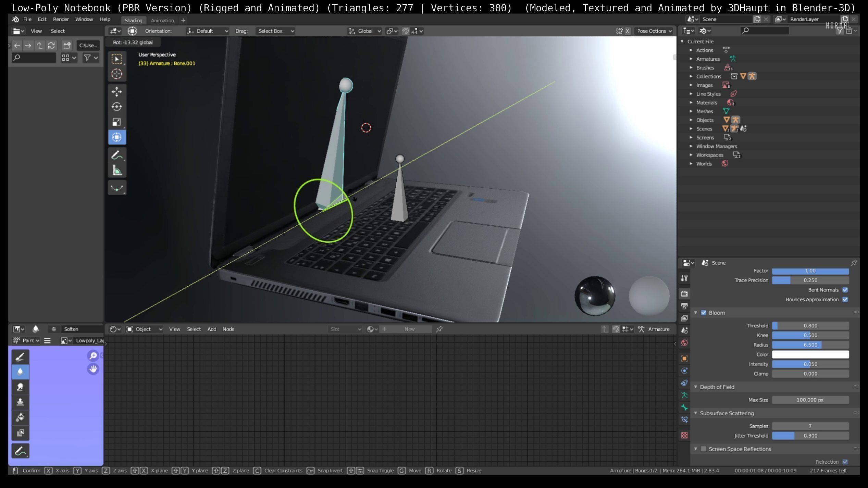This screenshot has height=488, width=868.
Task: Expand the Materials entry in outliner
Action: click(691, 102)
